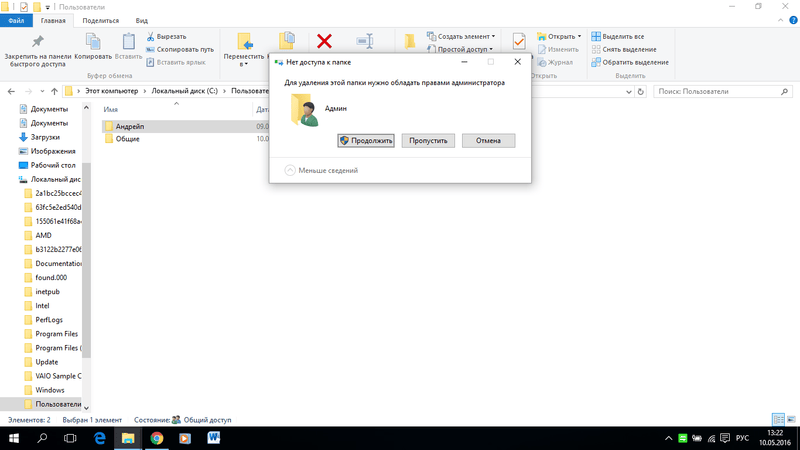Choose Скопировать путь in ribbon

tap(180, 49)
